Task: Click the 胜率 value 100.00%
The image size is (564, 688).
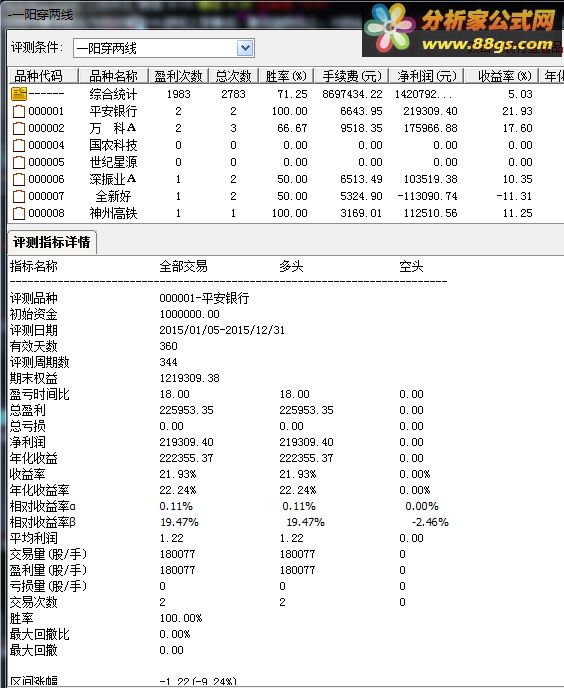Action: [180, 618]
